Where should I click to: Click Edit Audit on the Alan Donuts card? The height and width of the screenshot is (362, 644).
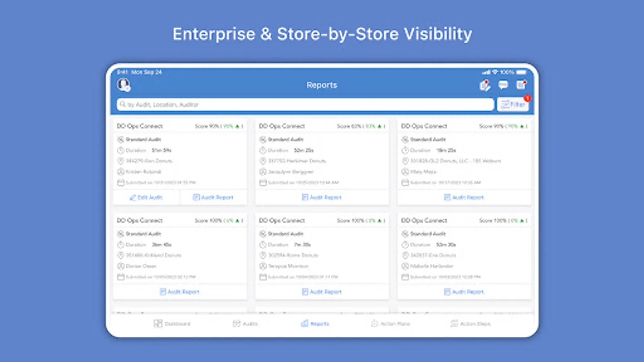coord(146,197)
